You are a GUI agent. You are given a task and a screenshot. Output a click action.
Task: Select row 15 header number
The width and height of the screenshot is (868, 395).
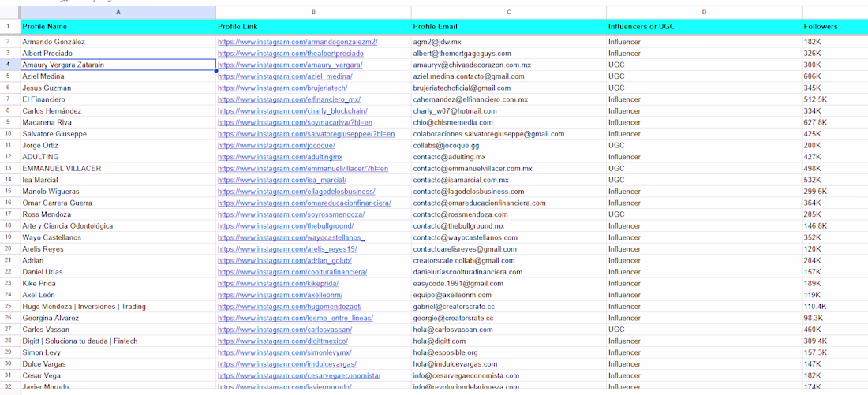point(9,192)
